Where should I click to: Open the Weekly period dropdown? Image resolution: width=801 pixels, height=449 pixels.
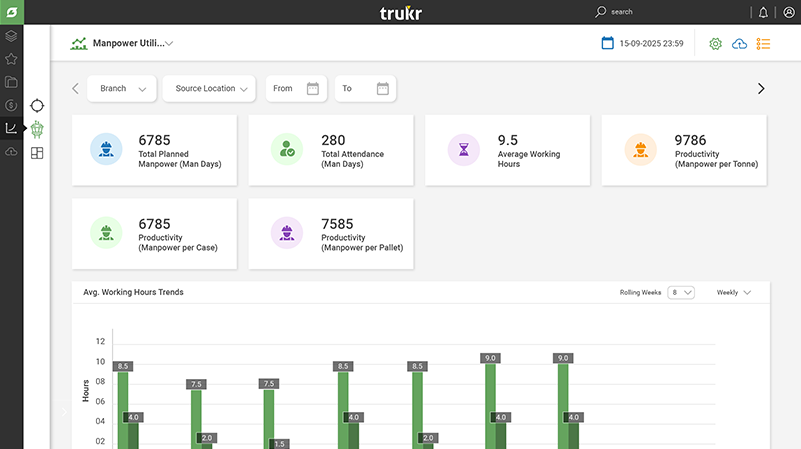point(733,292)
